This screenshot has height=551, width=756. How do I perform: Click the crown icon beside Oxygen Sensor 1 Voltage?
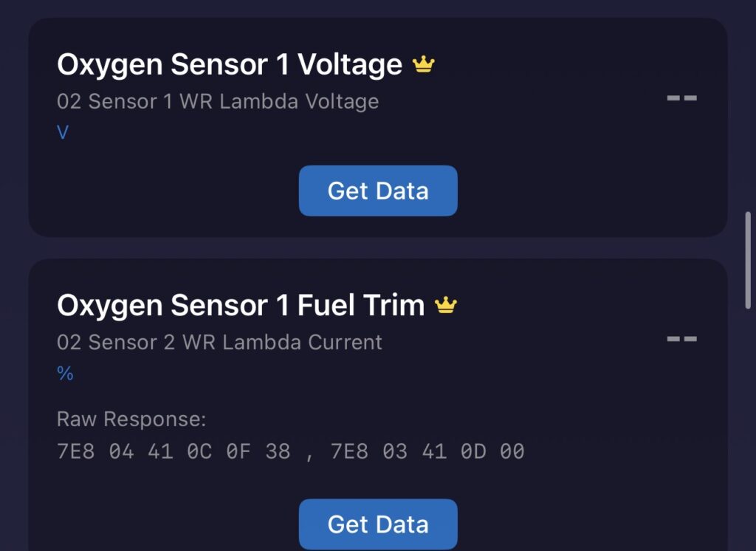(424, 65)
